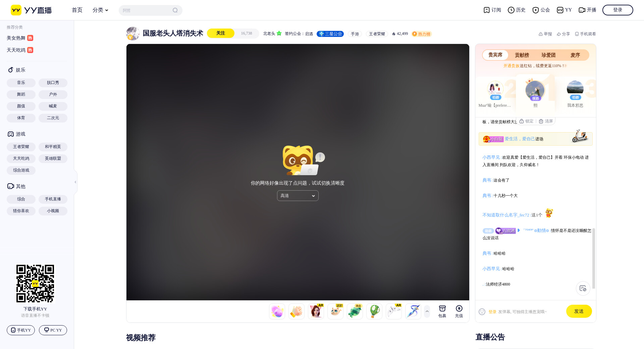Select the cat gift labeled 进阶
Image resolution: width=644 pixels, height=349 pixels.
point(335,311)
